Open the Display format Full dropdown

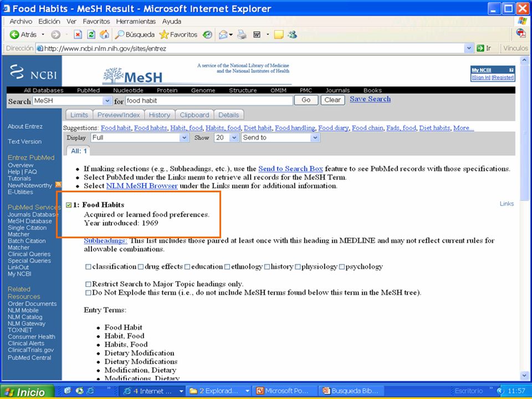(184, 137)
